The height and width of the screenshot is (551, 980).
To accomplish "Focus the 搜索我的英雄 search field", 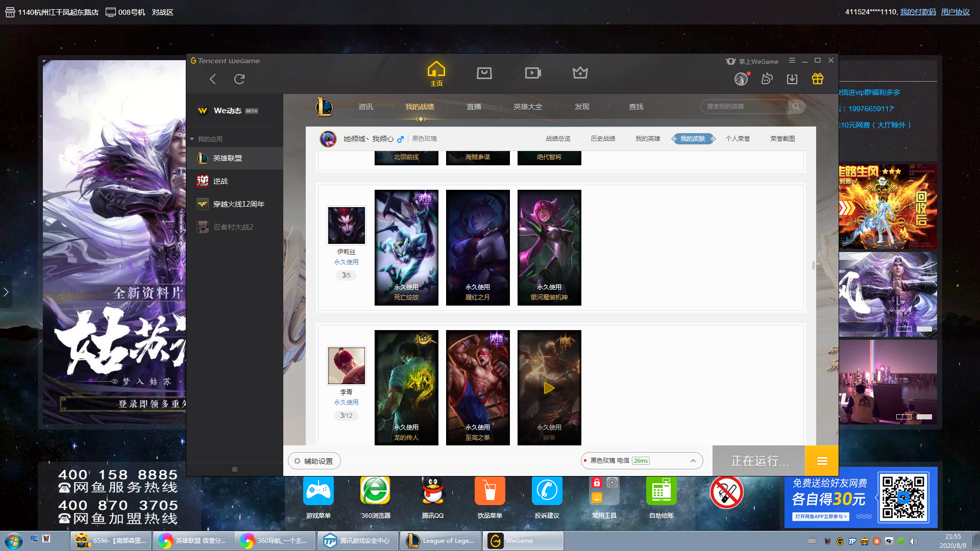I will (745, 107).
